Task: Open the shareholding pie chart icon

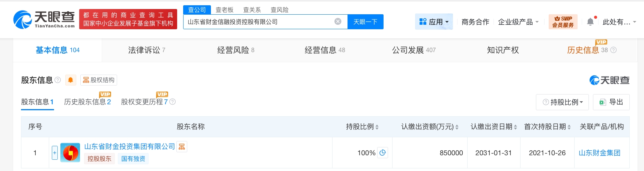Action: coord(382,153)
